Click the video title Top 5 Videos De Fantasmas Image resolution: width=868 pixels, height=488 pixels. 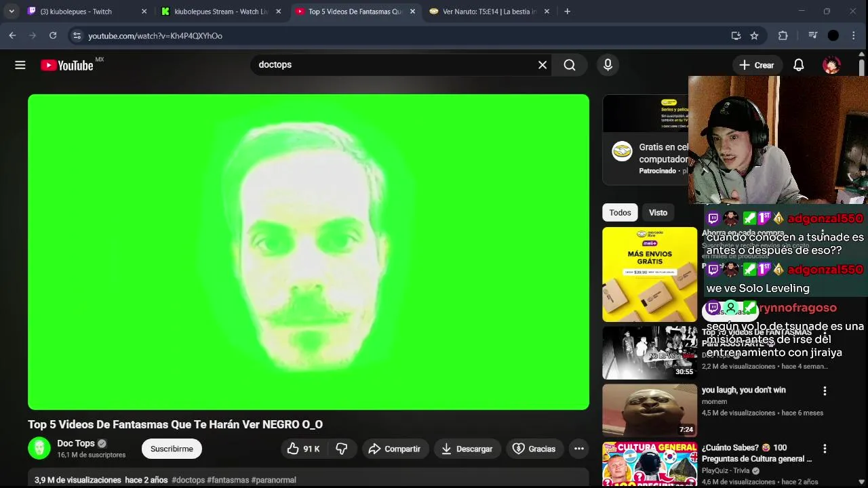(x=175, y=424)
